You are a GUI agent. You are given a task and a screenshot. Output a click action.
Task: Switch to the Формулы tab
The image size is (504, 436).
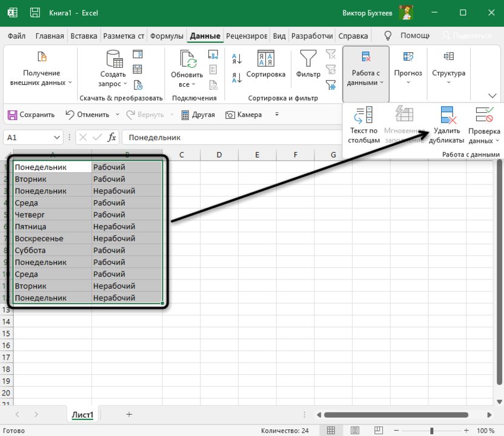point(167,36)
